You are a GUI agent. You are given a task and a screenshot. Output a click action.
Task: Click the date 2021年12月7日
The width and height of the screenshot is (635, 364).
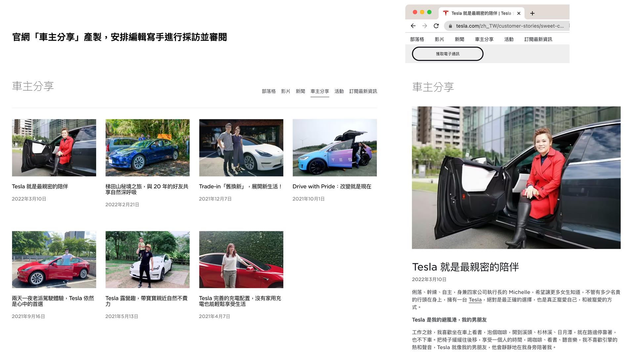pos(215,199)
